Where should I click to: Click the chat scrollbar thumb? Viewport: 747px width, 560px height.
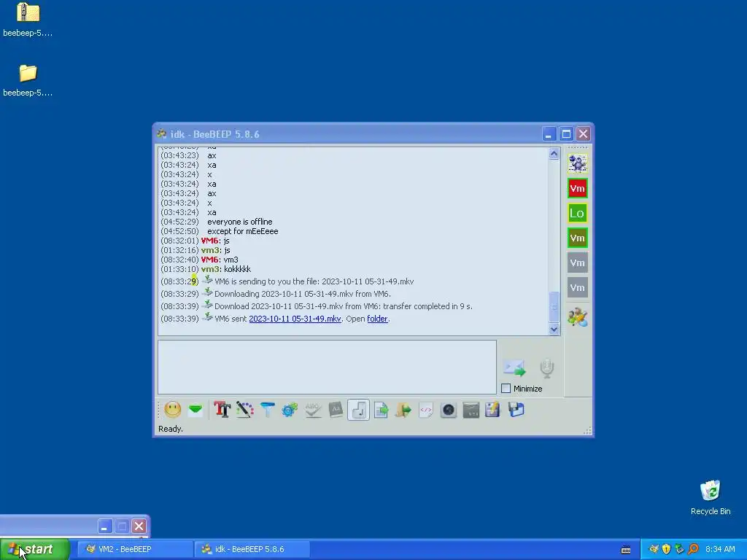(x=554, y=307)
